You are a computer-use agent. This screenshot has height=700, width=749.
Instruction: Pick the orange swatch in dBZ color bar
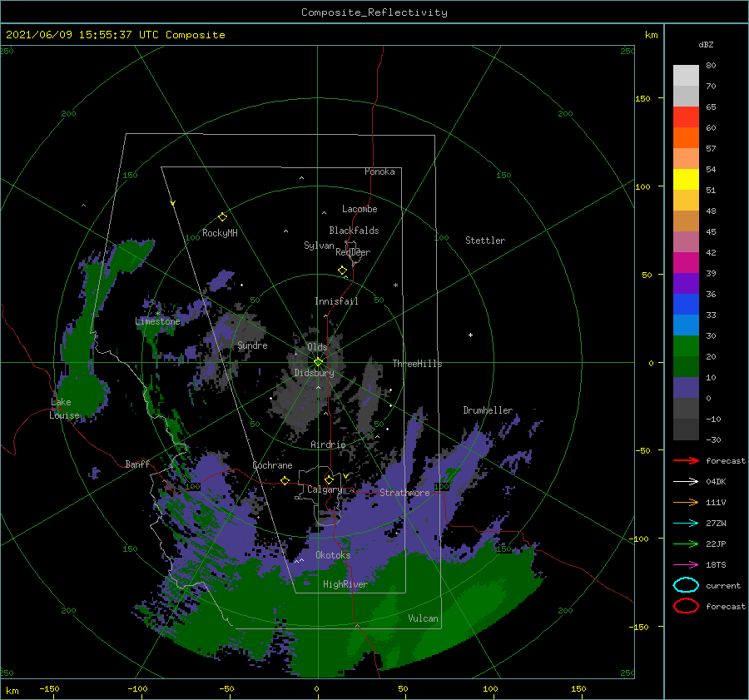pyautogui.click(x=686, y=138)
